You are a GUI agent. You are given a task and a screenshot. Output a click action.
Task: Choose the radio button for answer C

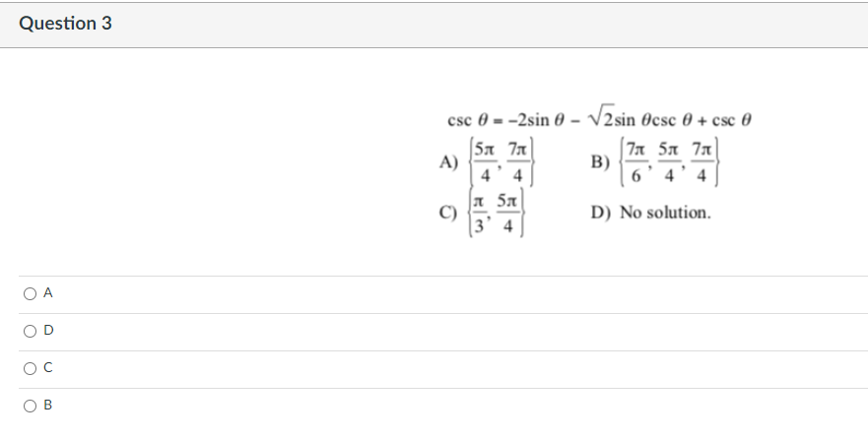tap(30, 369)
